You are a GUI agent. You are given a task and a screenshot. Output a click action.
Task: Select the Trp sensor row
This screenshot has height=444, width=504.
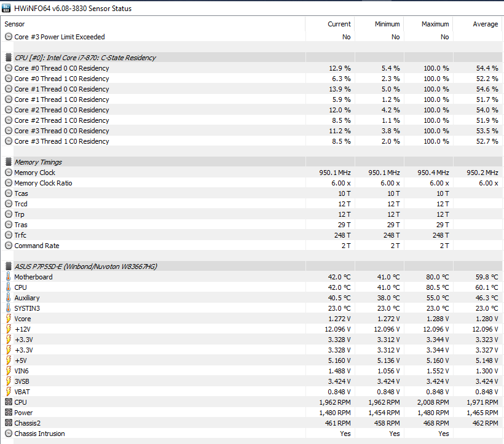[251, 214]
